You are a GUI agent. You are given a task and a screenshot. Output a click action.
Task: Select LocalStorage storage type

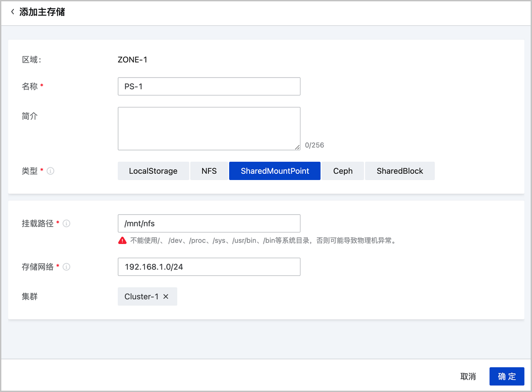(x=153, y=171)
